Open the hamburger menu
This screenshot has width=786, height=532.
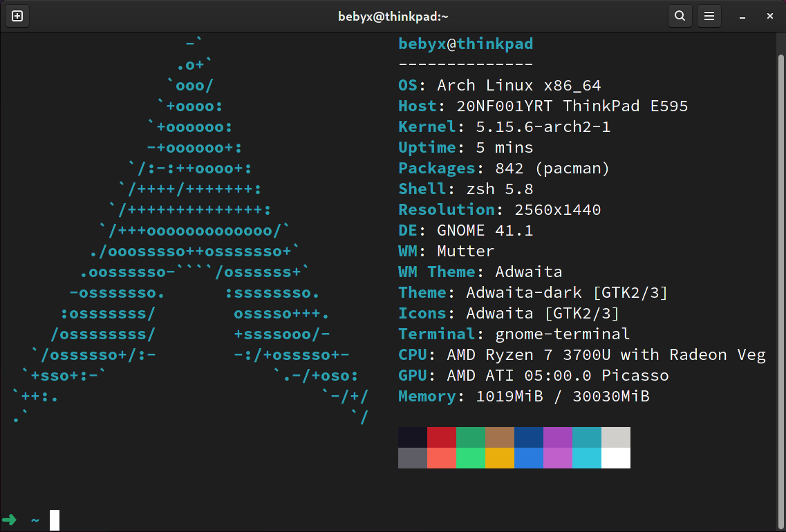709,16
